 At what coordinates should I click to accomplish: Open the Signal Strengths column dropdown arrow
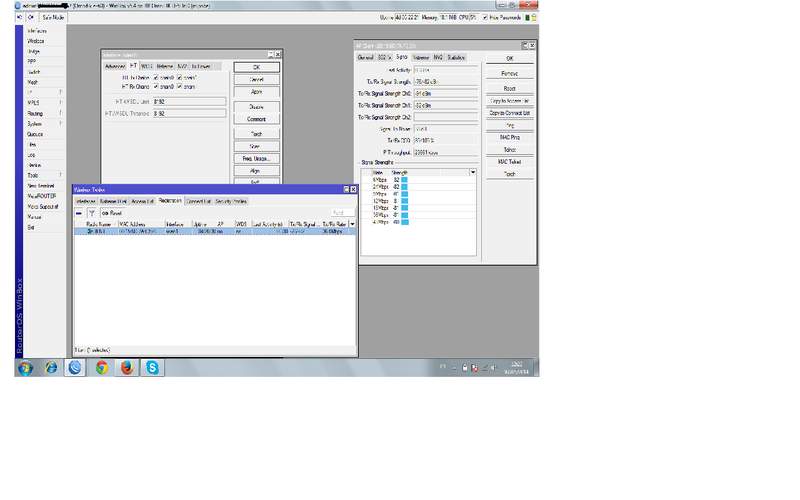(473, 172)
